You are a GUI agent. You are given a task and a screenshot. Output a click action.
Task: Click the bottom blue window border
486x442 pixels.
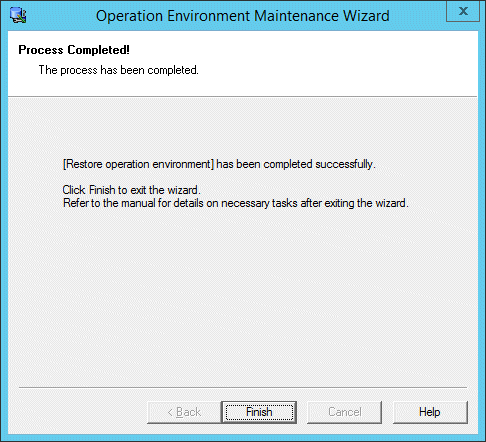click(243, 438)
